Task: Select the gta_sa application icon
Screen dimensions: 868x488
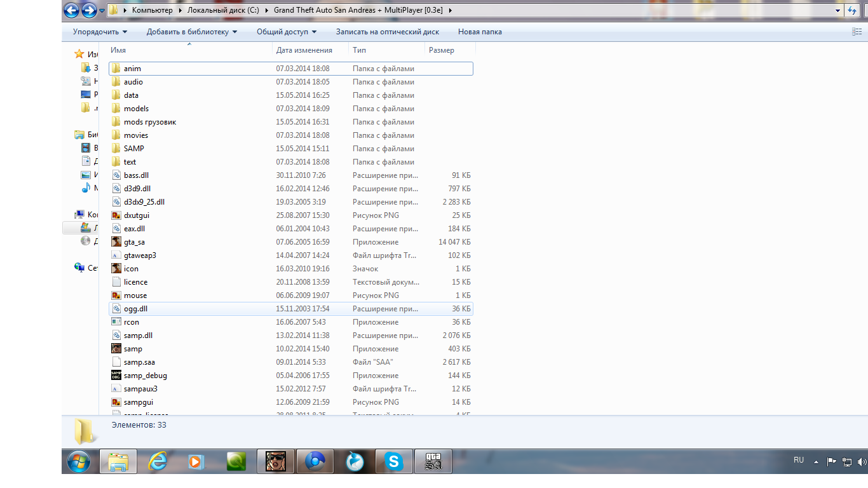Action: pyautogui.click(x=116, y=242)
